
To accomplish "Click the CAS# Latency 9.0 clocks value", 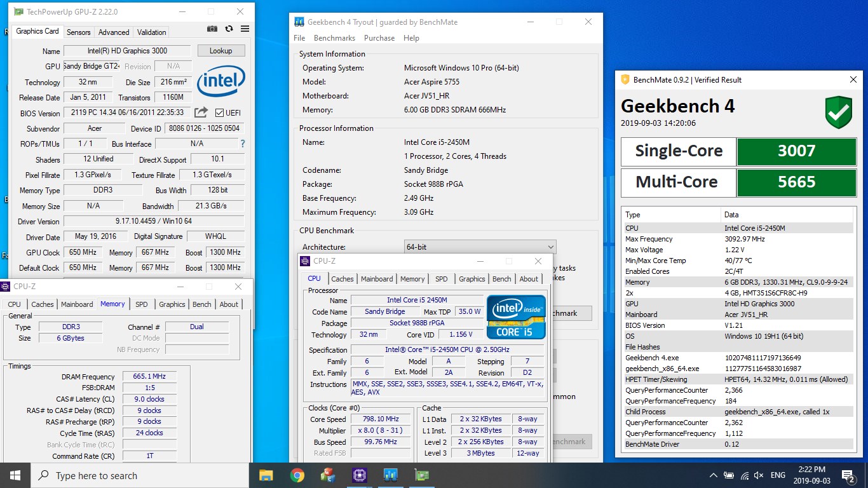I will (150, 399).
